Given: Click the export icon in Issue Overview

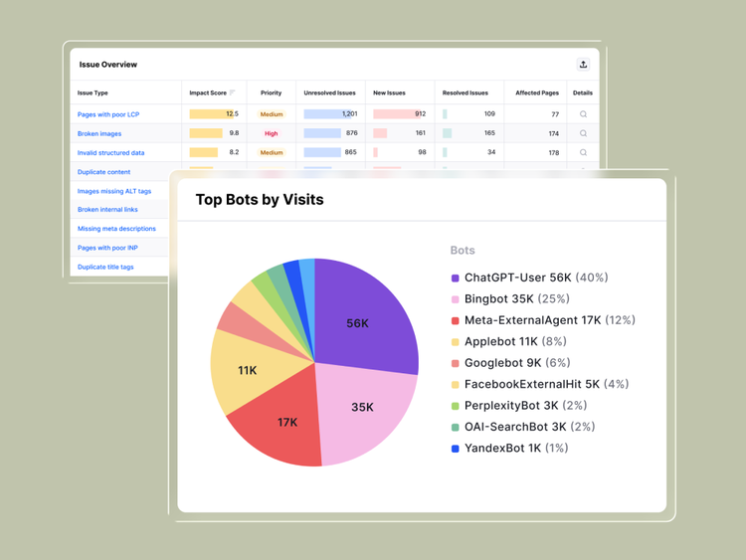Looking at the screenshot, I should pos(583,65).
